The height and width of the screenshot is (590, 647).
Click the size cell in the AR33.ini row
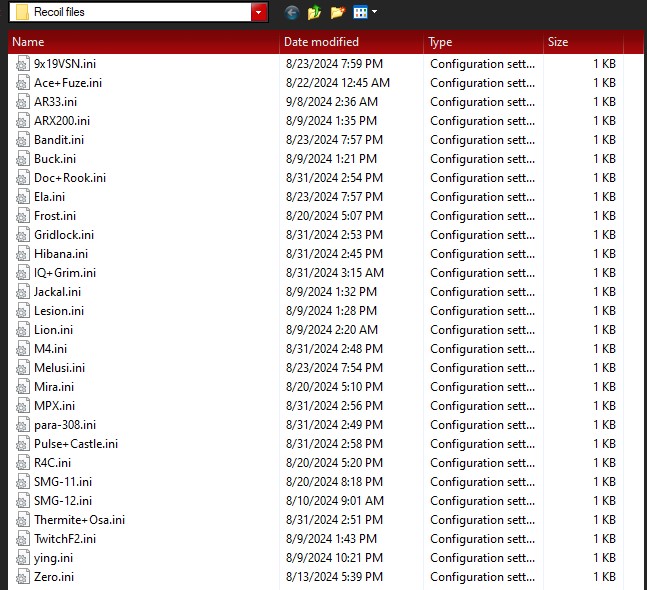point(604,101)
